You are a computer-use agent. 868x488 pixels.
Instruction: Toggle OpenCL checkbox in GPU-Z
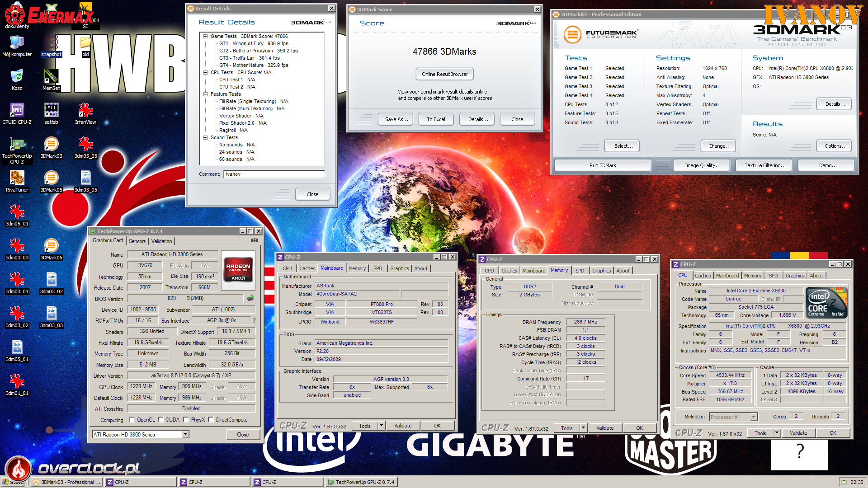(132, 420)
